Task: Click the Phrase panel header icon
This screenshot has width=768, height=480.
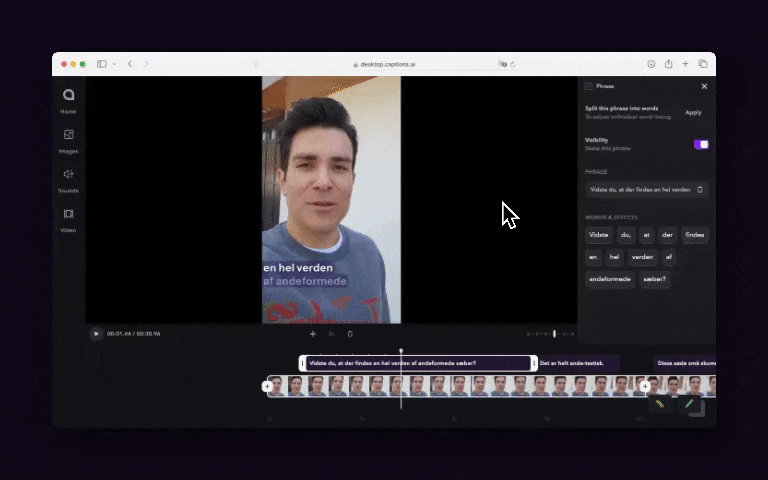Action: [588, 86]
